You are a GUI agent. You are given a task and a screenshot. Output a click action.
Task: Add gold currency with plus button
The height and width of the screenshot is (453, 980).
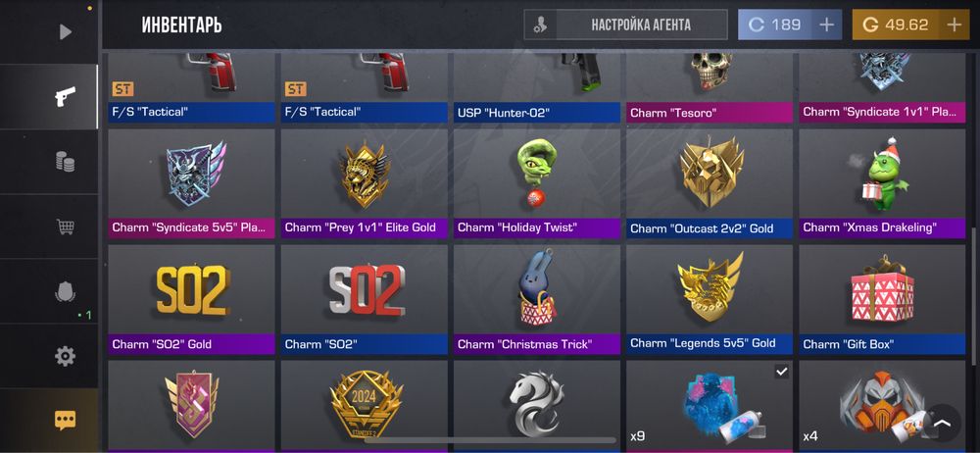coord(954,25)
